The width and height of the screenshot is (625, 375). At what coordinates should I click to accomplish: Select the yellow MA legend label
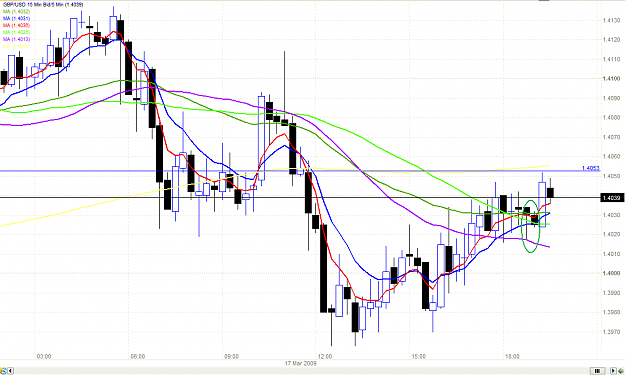click(x=16, y=46)
